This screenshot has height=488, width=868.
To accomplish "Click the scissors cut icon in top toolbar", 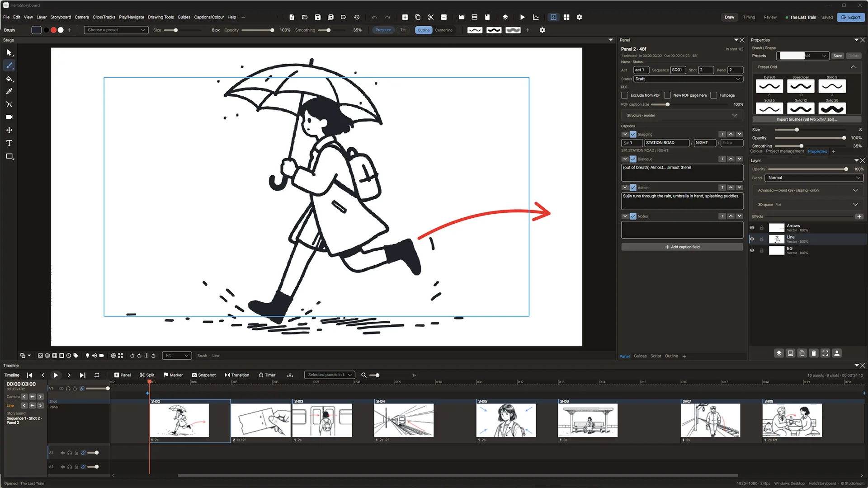I will pyautogui.click(x=431, y=17).
